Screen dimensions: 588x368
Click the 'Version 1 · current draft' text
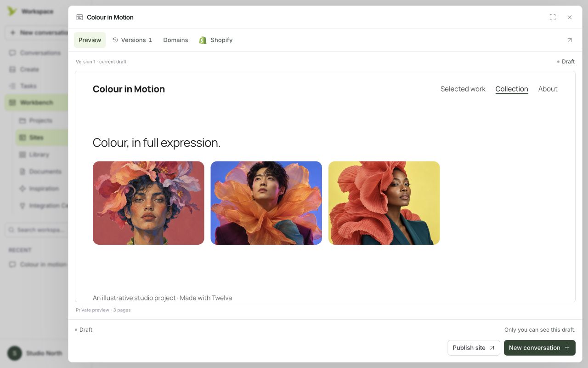point(101,62)
